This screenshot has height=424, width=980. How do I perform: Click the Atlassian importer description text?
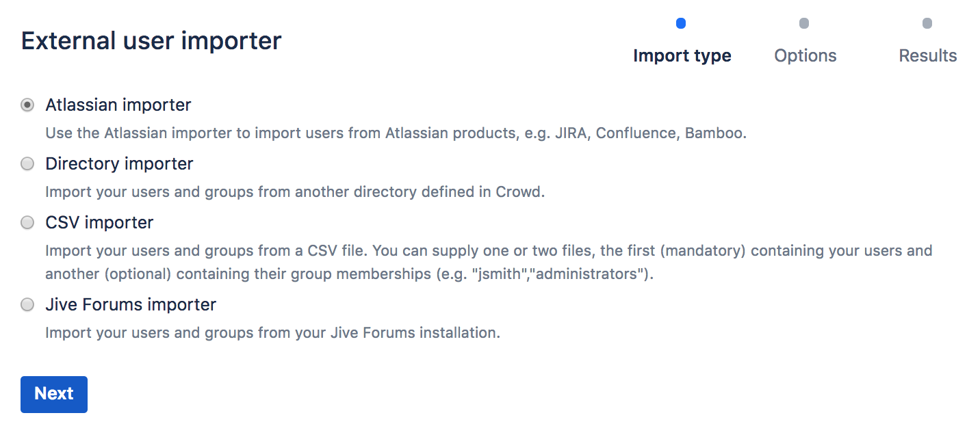pos(396,133)
